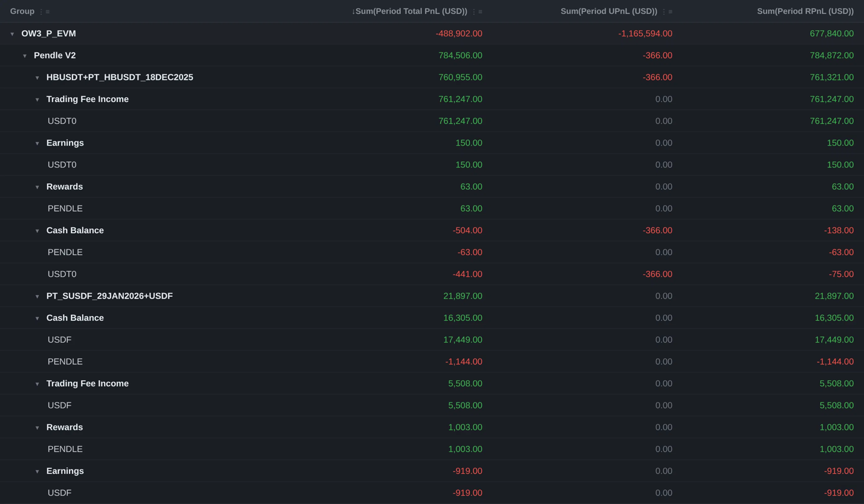Click USDT0 label in the 761,247.00 row

[62, 121]
